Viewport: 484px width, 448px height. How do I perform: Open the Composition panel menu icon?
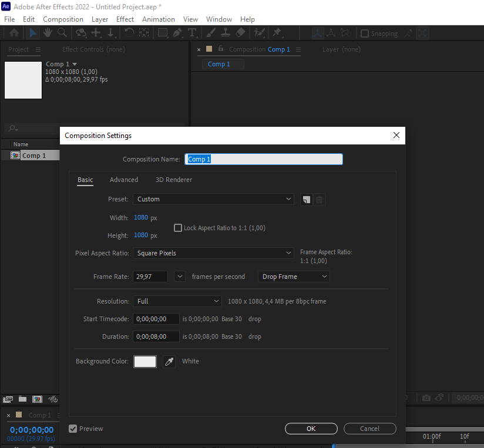click(x=298, y=49)
